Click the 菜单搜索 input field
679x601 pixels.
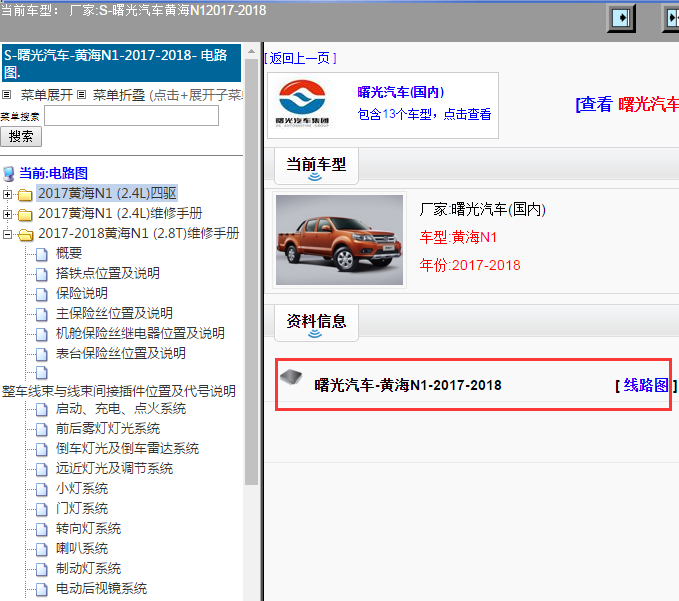coord(132,116)
